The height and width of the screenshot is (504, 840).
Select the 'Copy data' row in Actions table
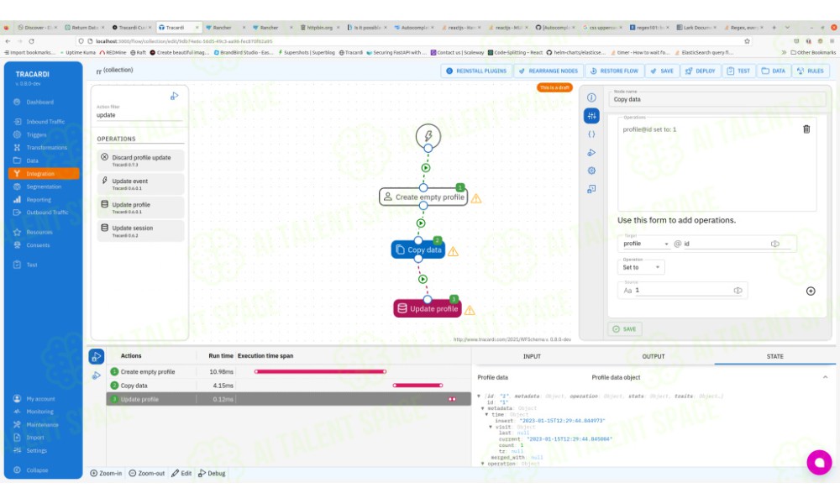click(x=288, y=385)
